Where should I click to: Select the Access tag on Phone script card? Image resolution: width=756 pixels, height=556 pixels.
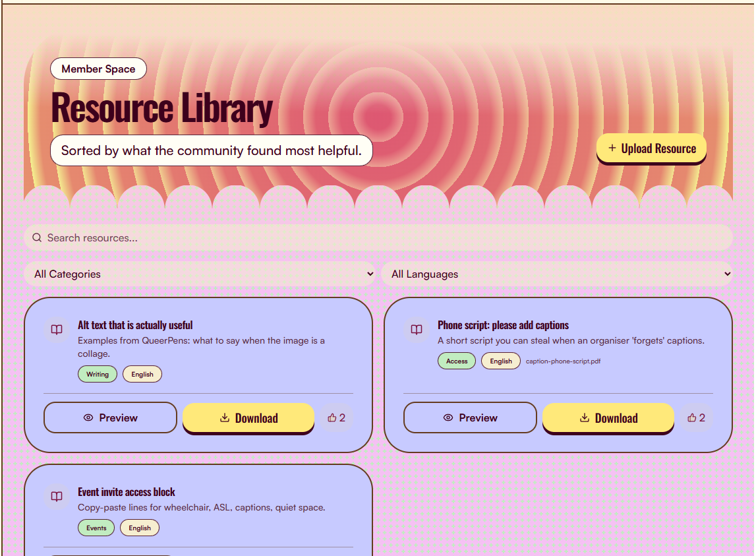457,361
